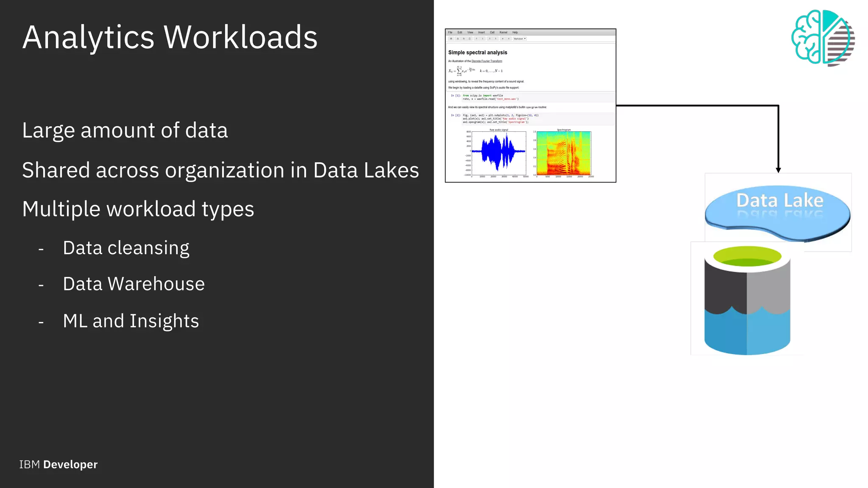Click the 'Data Warehouse' bullet

click(x=134, y=284)
